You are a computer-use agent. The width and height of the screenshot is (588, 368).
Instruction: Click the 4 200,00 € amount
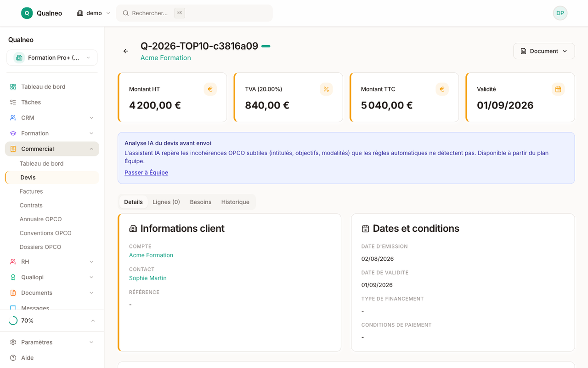[155, 105]
